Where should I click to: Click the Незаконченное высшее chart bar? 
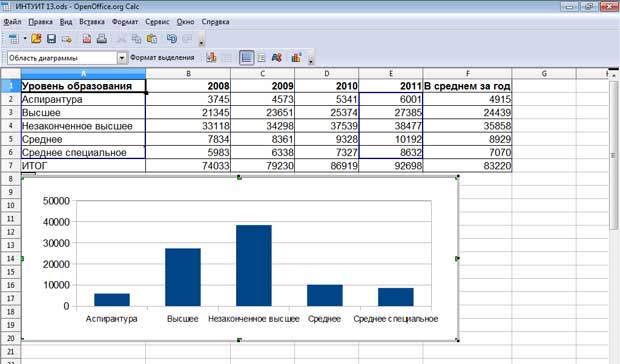click(x=254, y=266)
